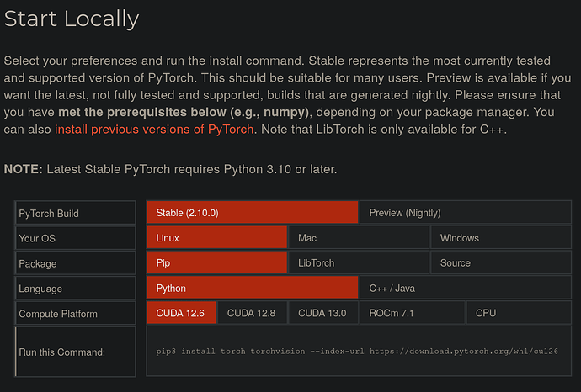
Task: Pick Mac as the operating system
Action: coord(358,238)
